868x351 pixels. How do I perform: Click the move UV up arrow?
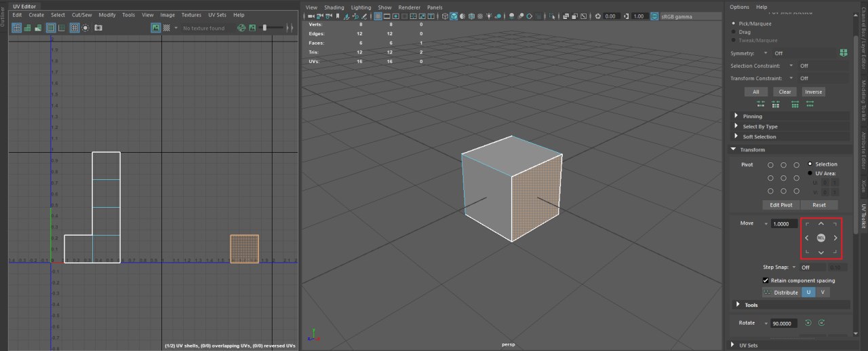point(821,223)
